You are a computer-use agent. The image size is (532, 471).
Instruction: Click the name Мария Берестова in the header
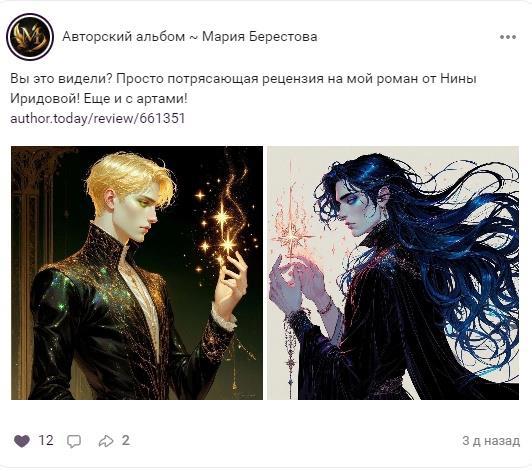[x=260, y=37]
